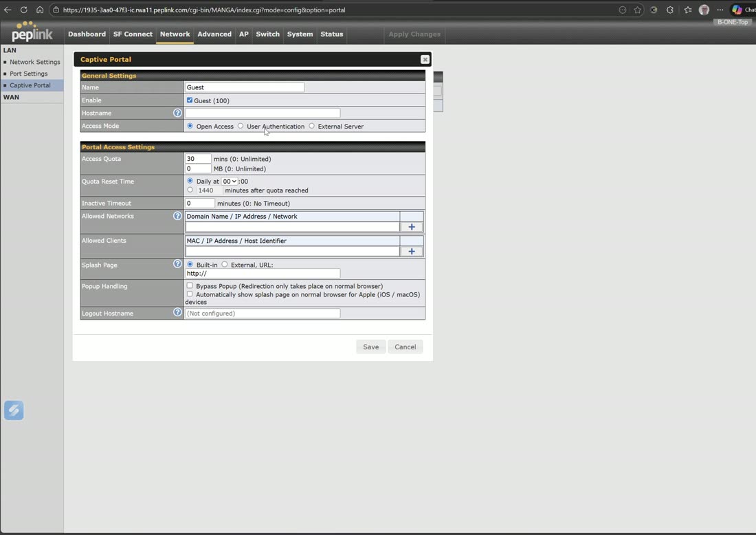Click the Peplink logo
The width and height of the screenshot is (756, 535).
click(x=32, y=32)
